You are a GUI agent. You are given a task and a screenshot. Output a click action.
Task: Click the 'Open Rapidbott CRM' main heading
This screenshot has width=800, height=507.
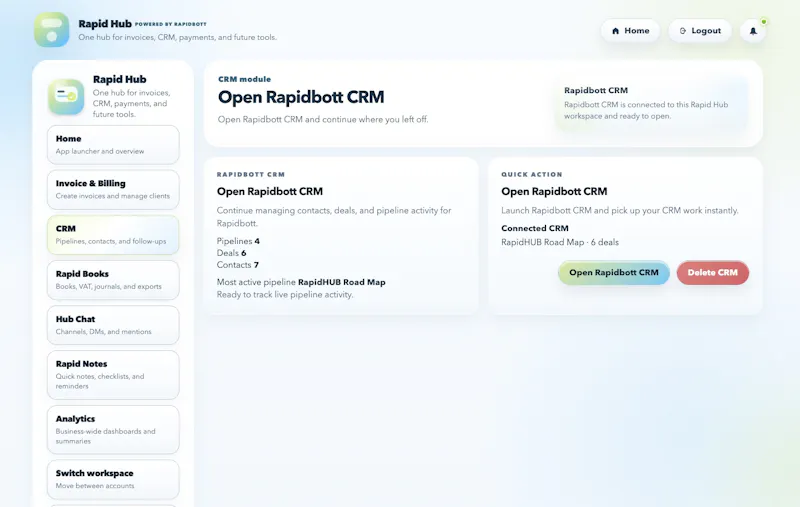tap(301, 97)
